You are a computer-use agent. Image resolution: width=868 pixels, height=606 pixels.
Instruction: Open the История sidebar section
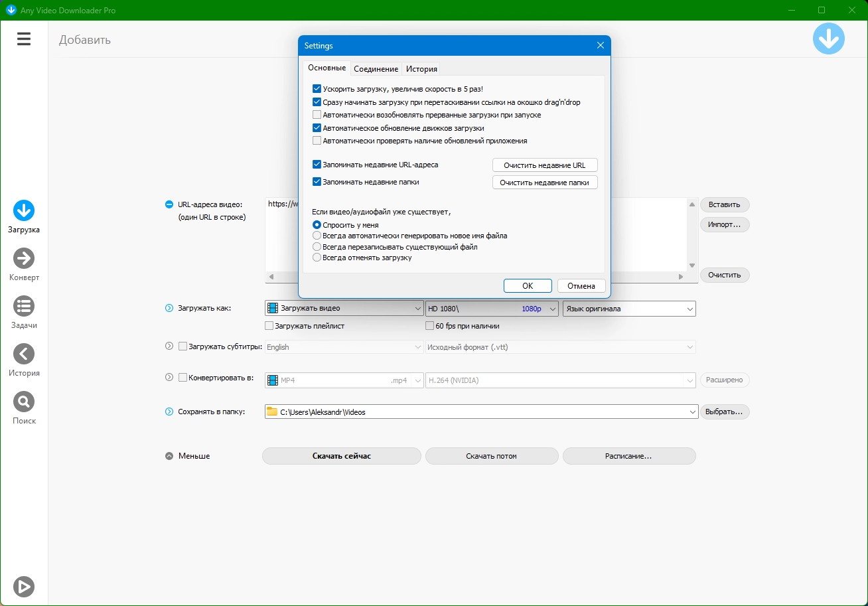click(24, 361)
